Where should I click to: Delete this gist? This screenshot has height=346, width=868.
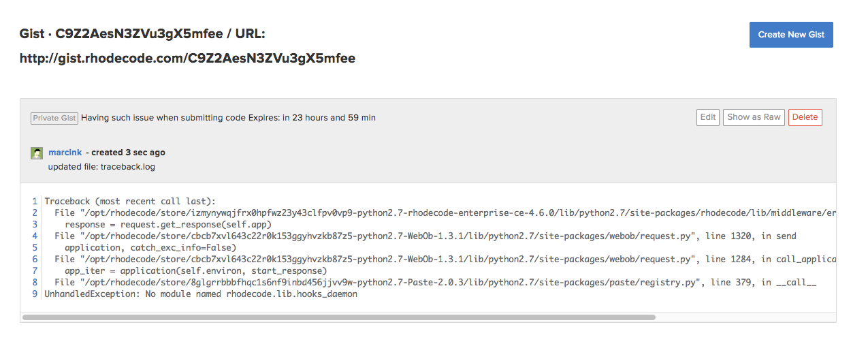805,117
